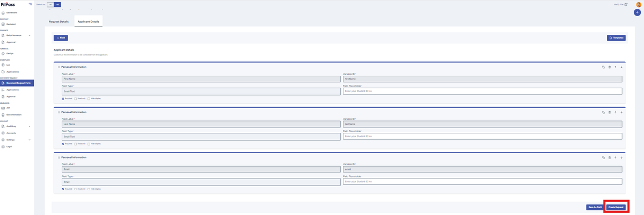This screenshot has width=644, height=215.
Task: Move the Last Name field card down
Action: [x=621, y=112]
